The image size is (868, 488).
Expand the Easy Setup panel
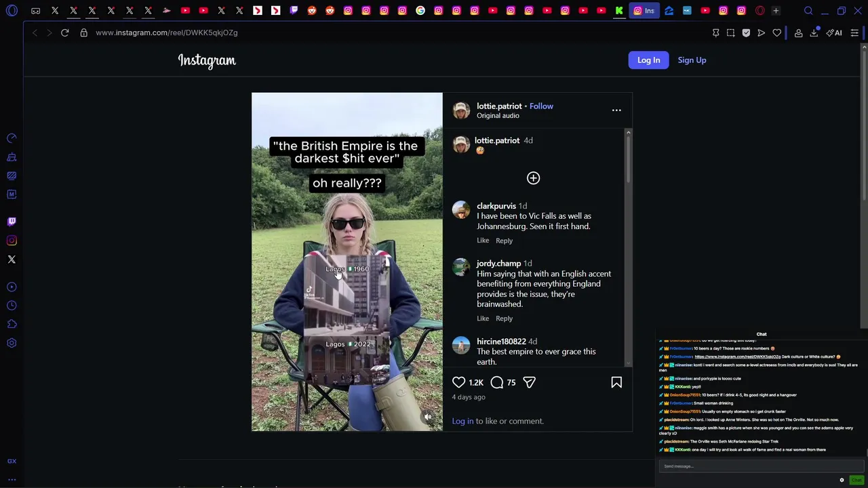(854, 33)
